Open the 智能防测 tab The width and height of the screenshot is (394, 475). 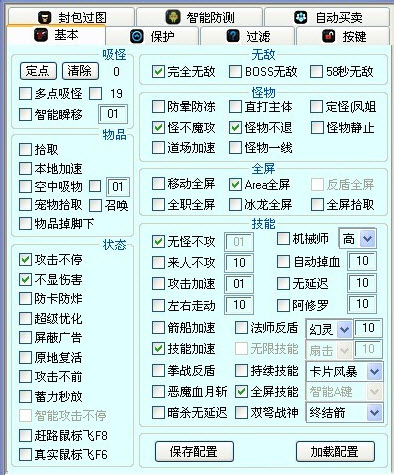tap(199, 17)
